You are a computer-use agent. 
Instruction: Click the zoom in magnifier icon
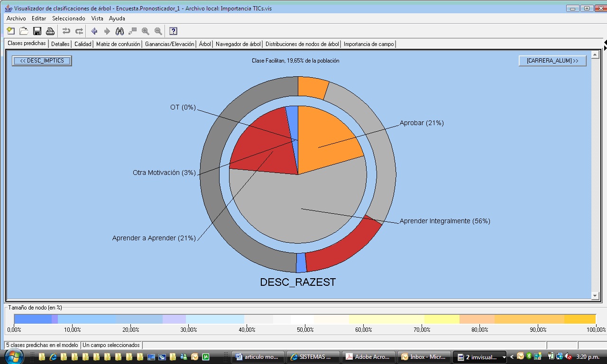[x=145, y=31]
